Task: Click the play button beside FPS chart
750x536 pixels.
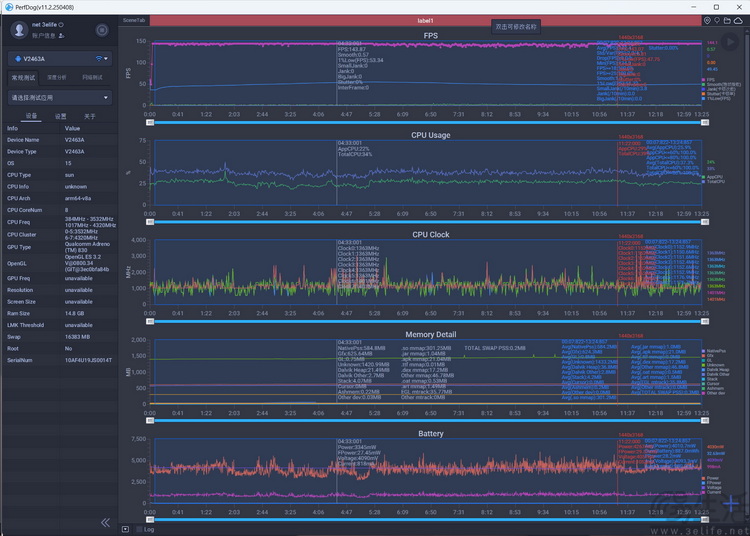Action: [730, 42]
